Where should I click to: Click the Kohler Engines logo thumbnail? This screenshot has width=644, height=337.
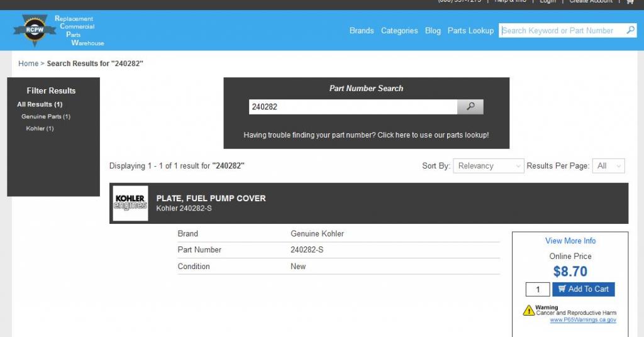tap(130, 203)
